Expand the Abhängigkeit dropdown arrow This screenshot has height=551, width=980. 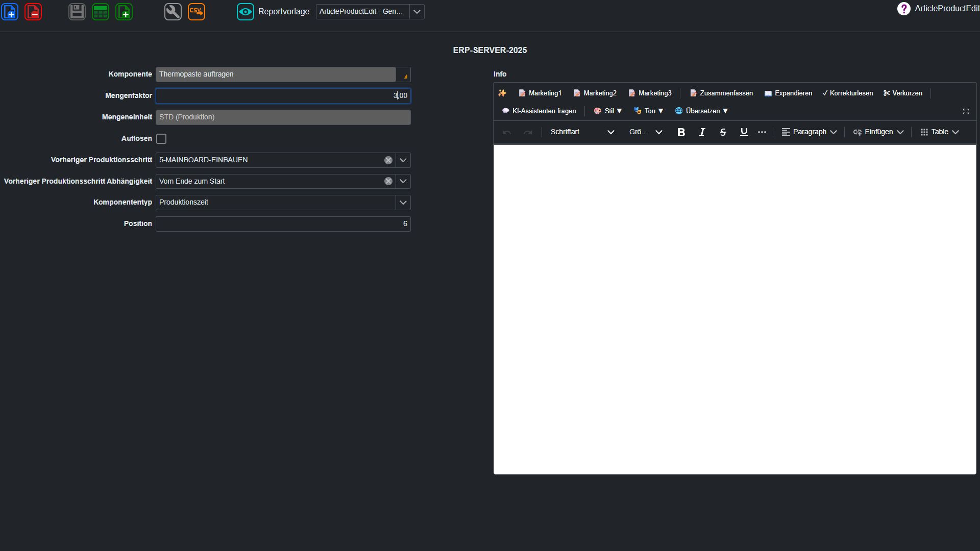coord(403,181)
